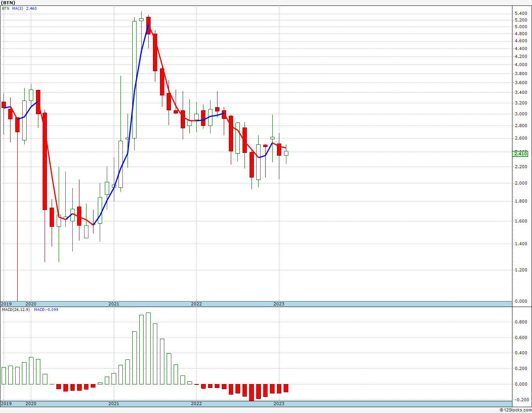Viewport: 532px width, 413px height.
Task: Select the 2.800 price axis label
Action: point(521,126)
